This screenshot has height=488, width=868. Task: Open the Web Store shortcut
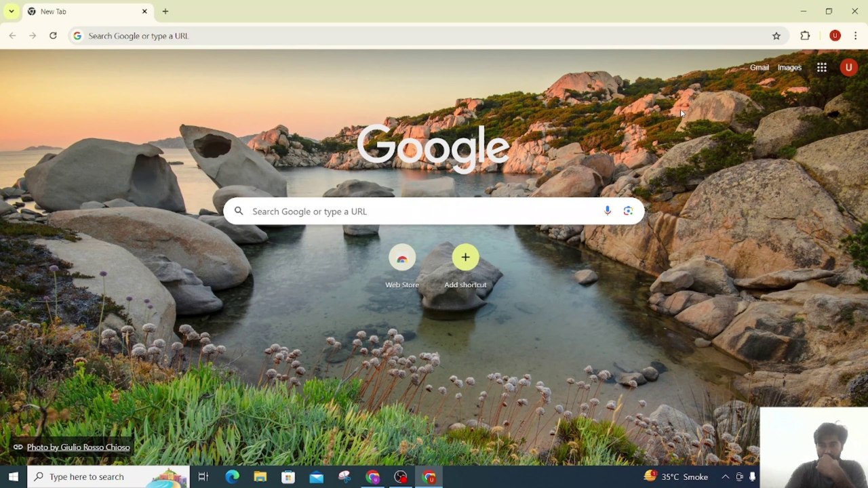pyautogui.click(x=402, y=258)
